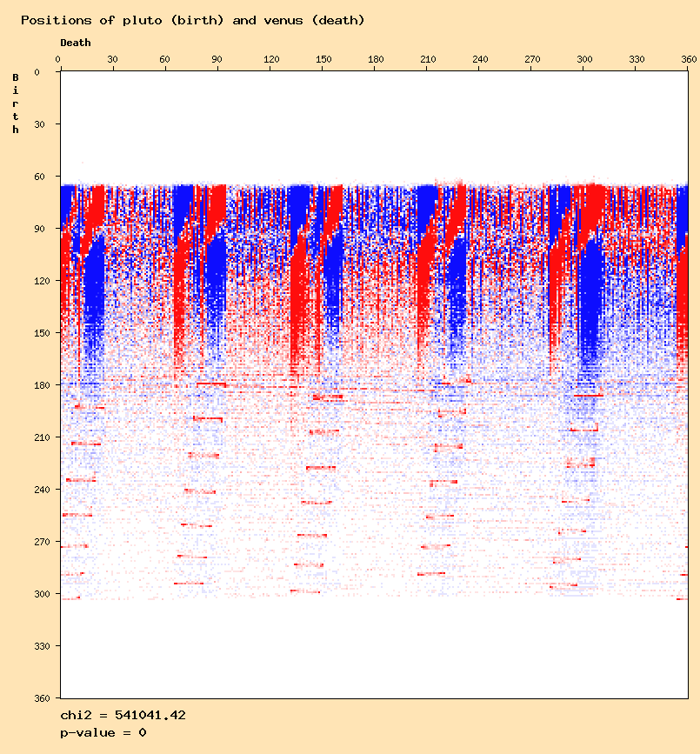Click the 90 tick on Death axis

217,59
